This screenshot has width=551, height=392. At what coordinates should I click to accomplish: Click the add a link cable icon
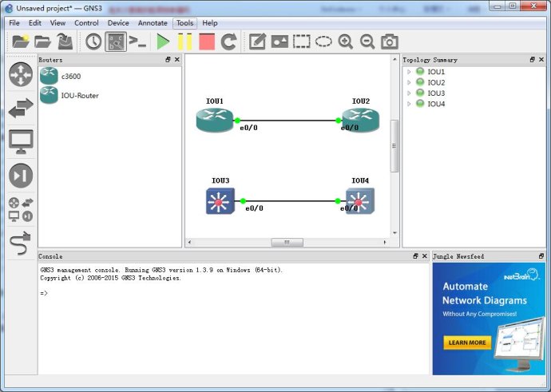(x=21, y=244)
